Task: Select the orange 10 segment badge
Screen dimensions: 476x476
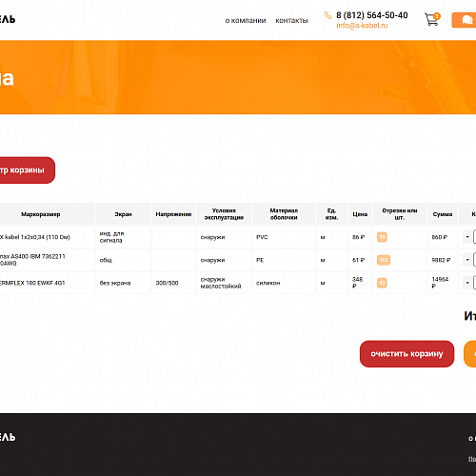Action: [382, 237]
